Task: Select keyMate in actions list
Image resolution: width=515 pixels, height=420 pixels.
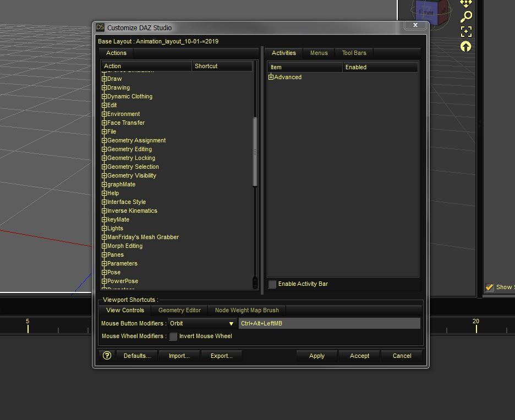Action: pos(118,219)
